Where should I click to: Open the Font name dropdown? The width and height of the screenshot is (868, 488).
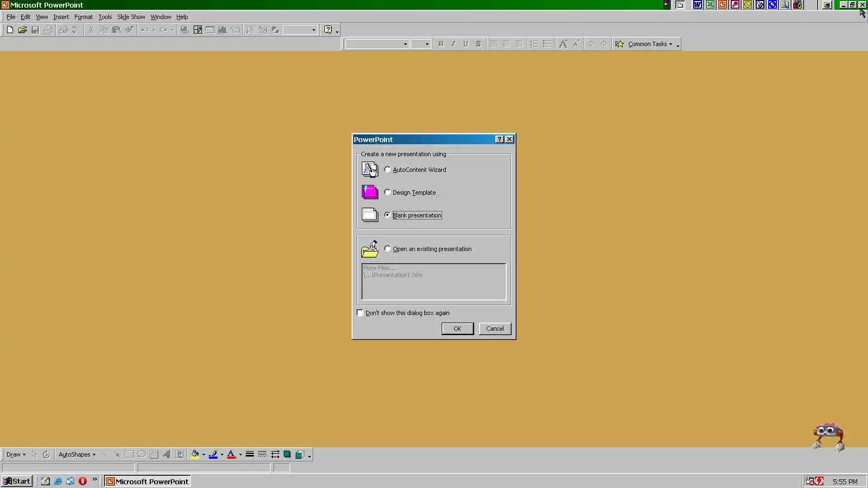(405, 44)
